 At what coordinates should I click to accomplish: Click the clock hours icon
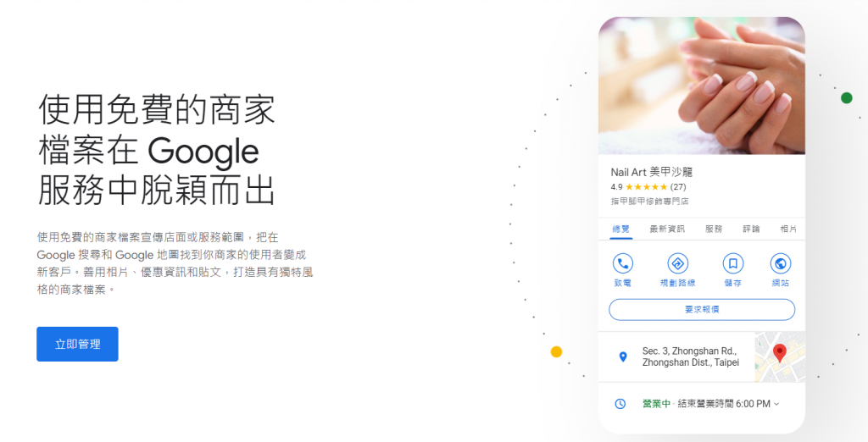click(620, 404)
